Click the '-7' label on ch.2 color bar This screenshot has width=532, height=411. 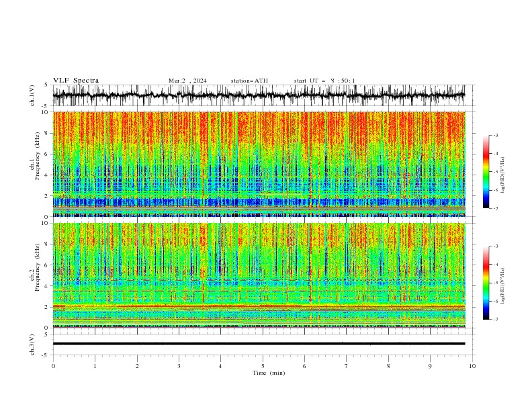click(496, 320)
